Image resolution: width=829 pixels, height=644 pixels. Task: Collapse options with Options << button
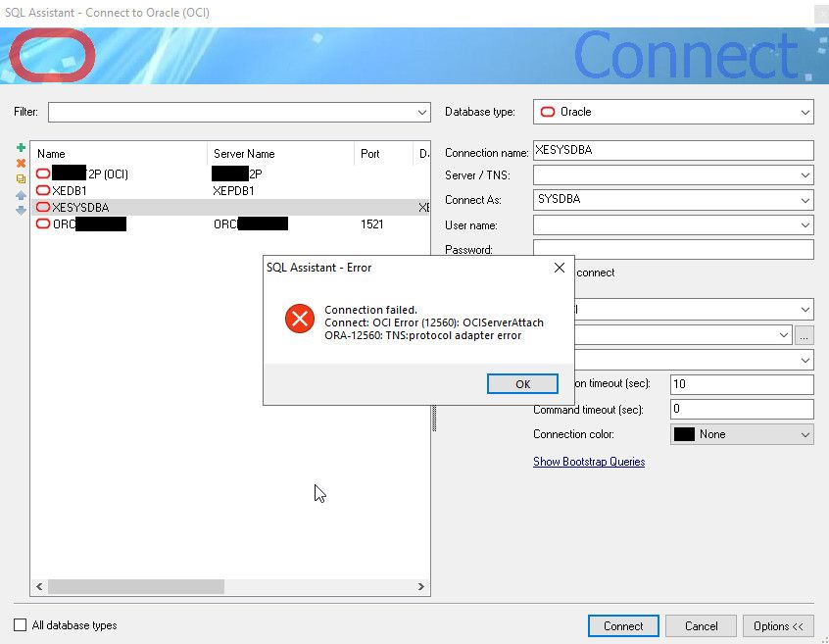coord(778,626)
